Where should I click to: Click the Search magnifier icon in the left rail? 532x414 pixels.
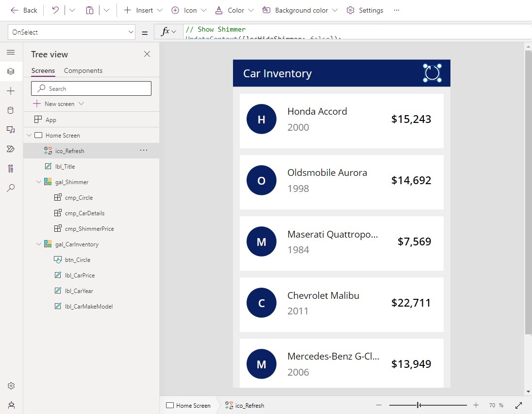[x=11, y=188]
